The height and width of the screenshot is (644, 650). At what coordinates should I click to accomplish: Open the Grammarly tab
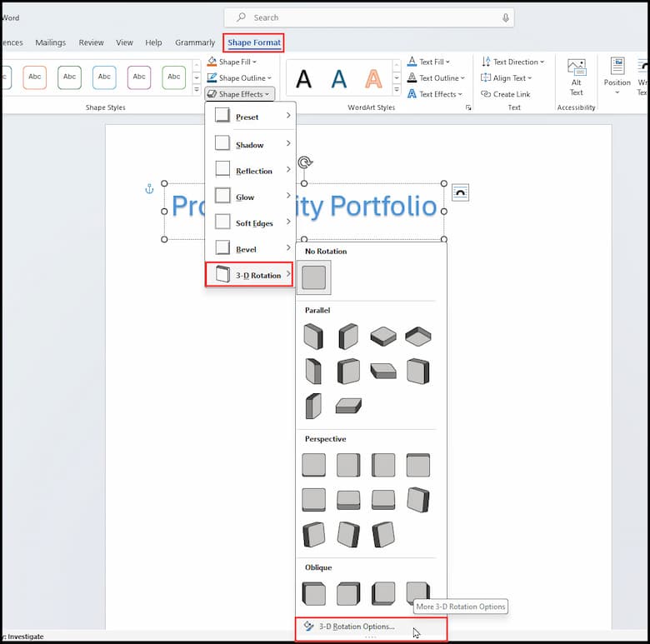click(x=195, y=42)
